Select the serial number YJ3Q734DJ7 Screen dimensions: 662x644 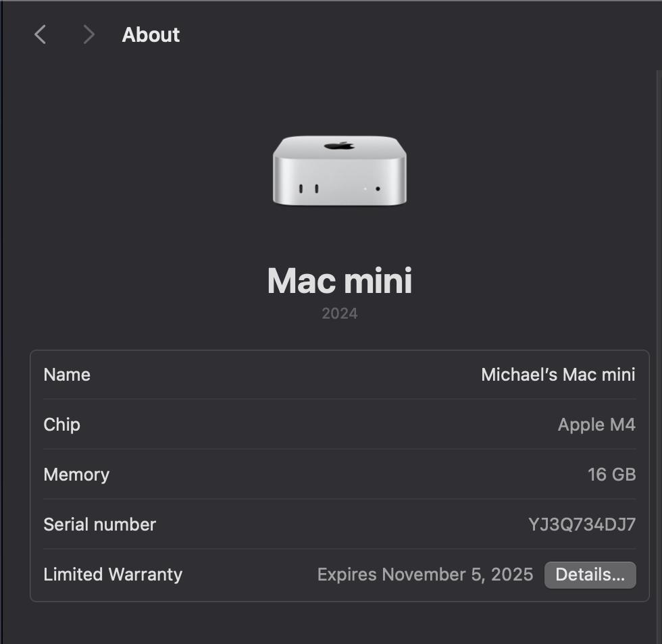582,525
